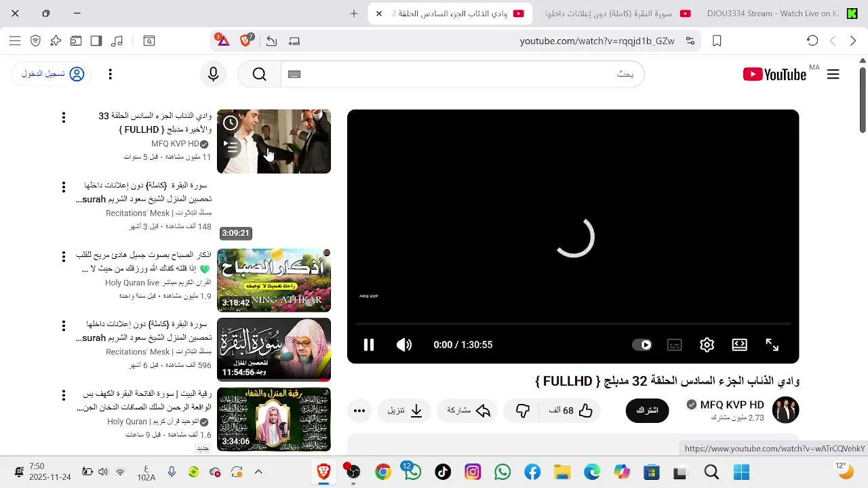868x488 pixels.
Task: Open options for the 596 ألف views سورة البقرة video
Action: [64, 325]
